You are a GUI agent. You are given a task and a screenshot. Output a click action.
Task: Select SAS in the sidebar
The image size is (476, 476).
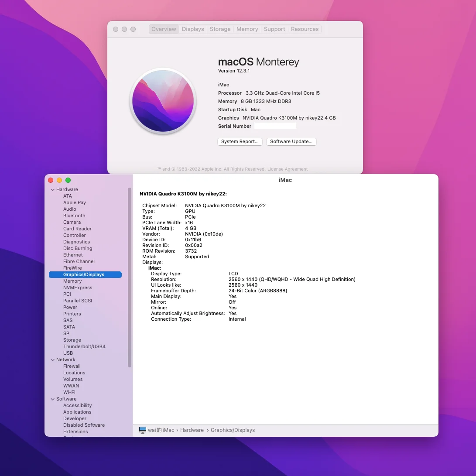pos(68,320)
